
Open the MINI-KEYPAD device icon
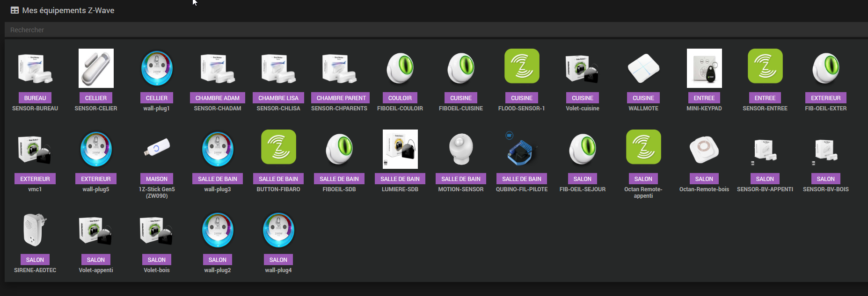704,68
